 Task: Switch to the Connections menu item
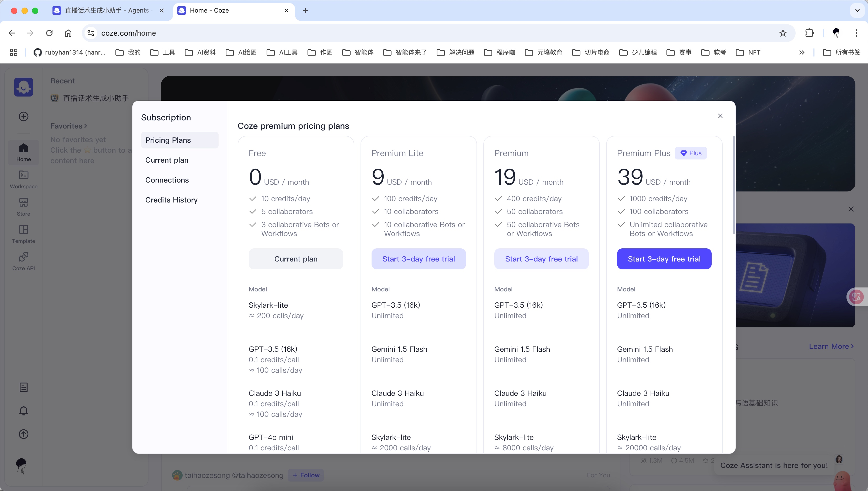(167, 180)
